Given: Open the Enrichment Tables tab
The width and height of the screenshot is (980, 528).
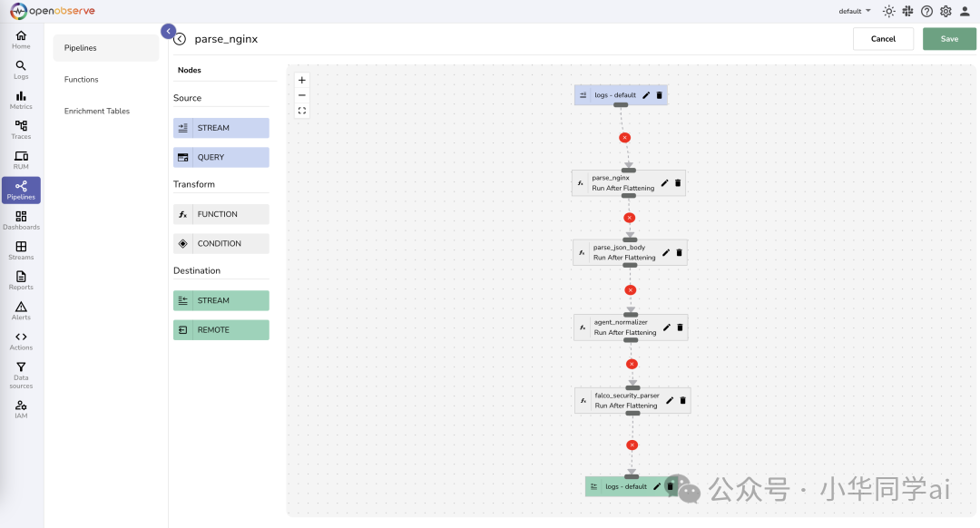Looking at the screenshot, I should (97, 112).
